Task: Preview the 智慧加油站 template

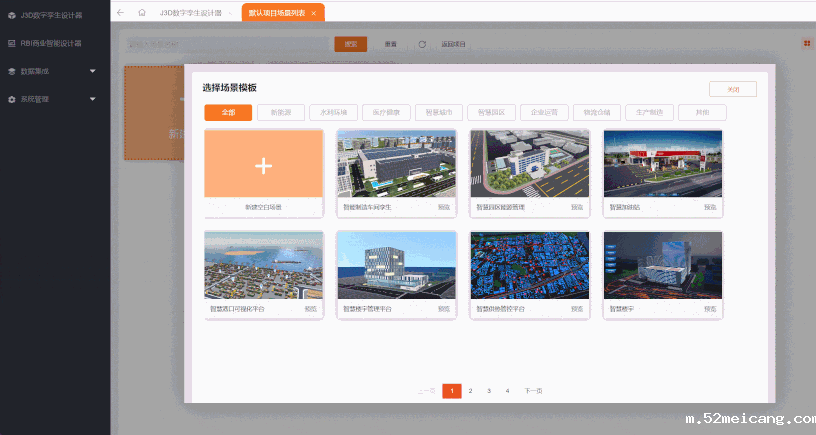Action: click(709, 207)
